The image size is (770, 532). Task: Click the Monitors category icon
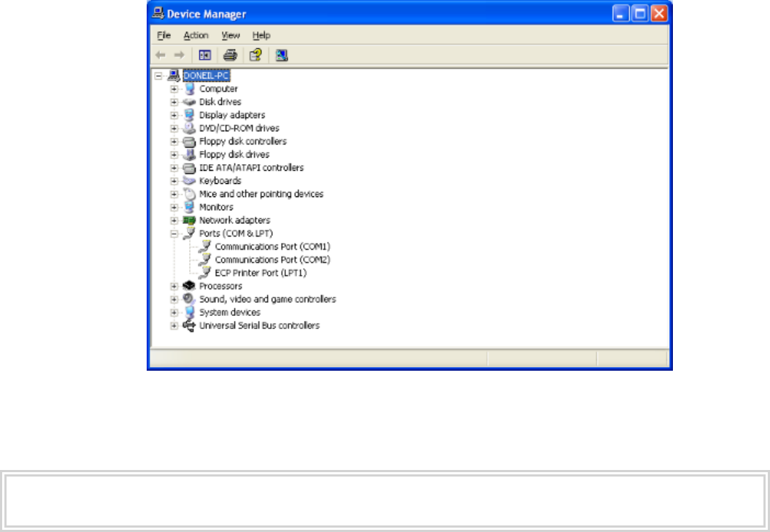(x=189, y=207)
